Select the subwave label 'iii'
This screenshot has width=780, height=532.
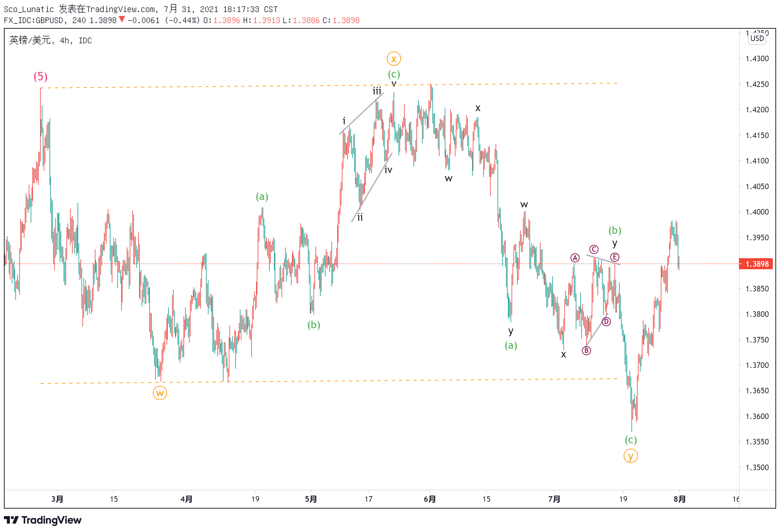[377, 91]
